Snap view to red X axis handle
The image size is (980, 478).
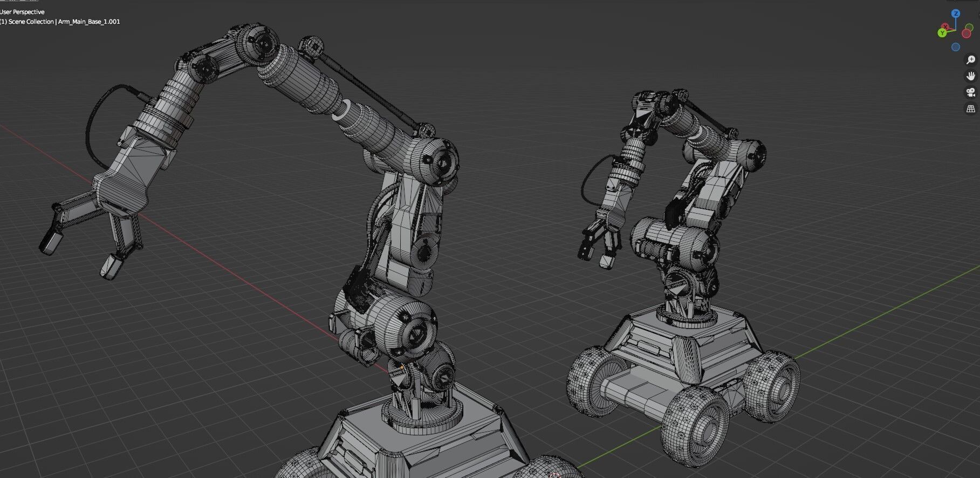945,26
